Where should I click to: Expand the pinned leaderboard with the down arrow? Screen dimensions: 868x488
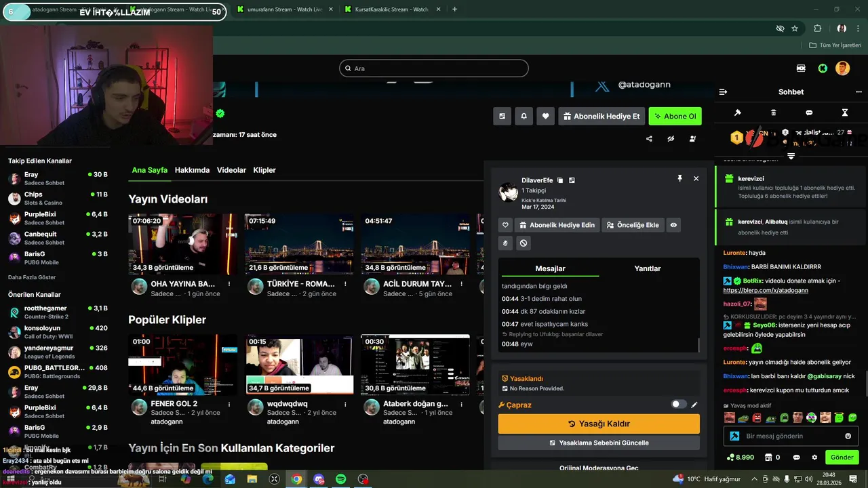coord(791,157)
